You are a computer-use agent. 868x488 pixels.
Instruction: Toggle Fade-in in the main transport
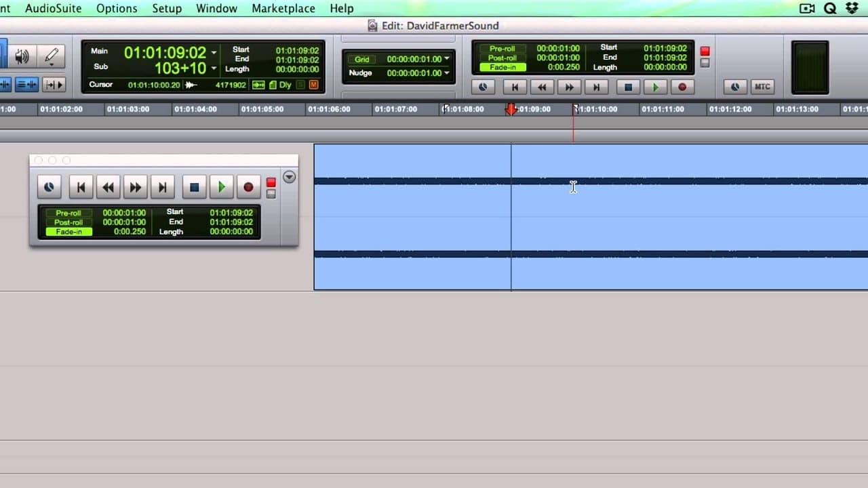pyautogui.click(x=502, y=67)
